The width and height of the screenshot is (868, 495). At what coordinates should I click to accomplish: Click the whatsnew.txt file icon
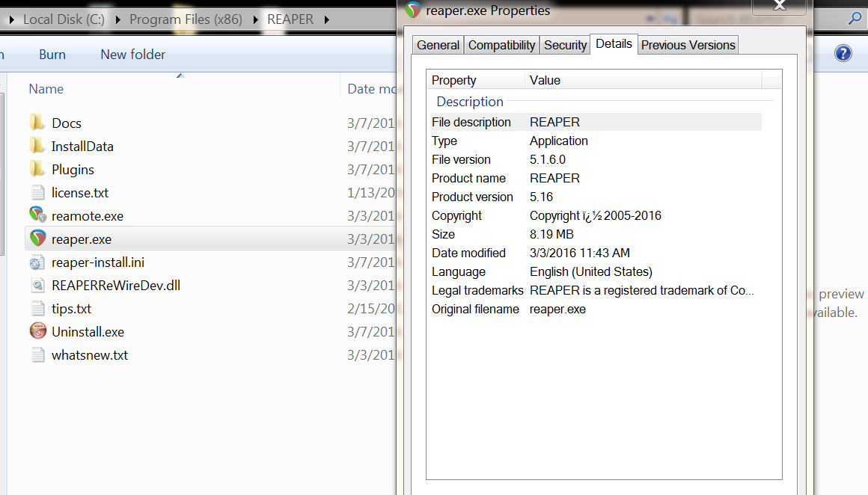point(37,355)
